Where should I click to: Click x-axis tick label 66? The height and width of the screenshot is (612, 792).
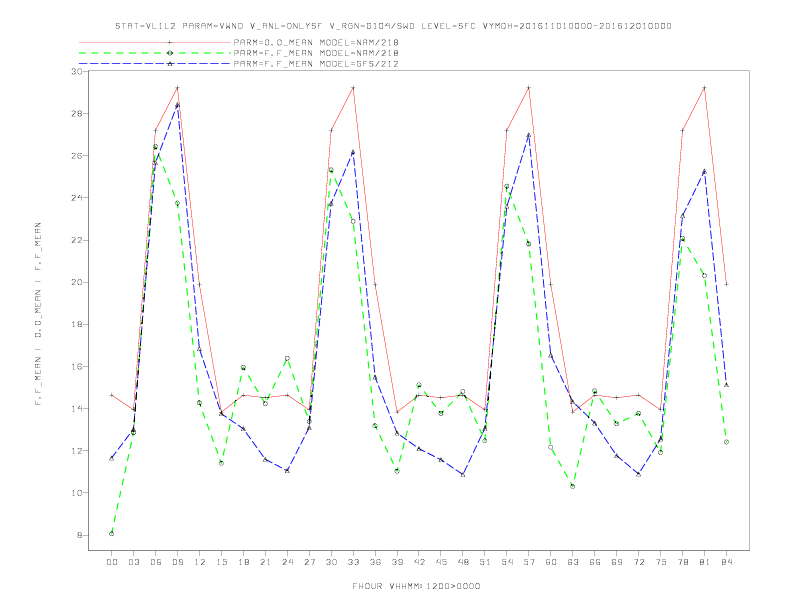[595, 562]
